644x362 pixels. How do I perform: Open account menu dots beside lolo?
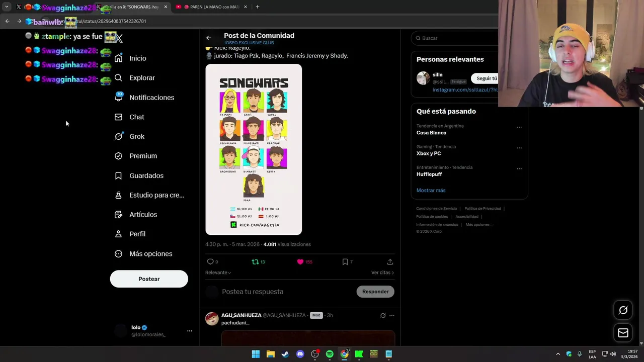(x=190, y=331)
